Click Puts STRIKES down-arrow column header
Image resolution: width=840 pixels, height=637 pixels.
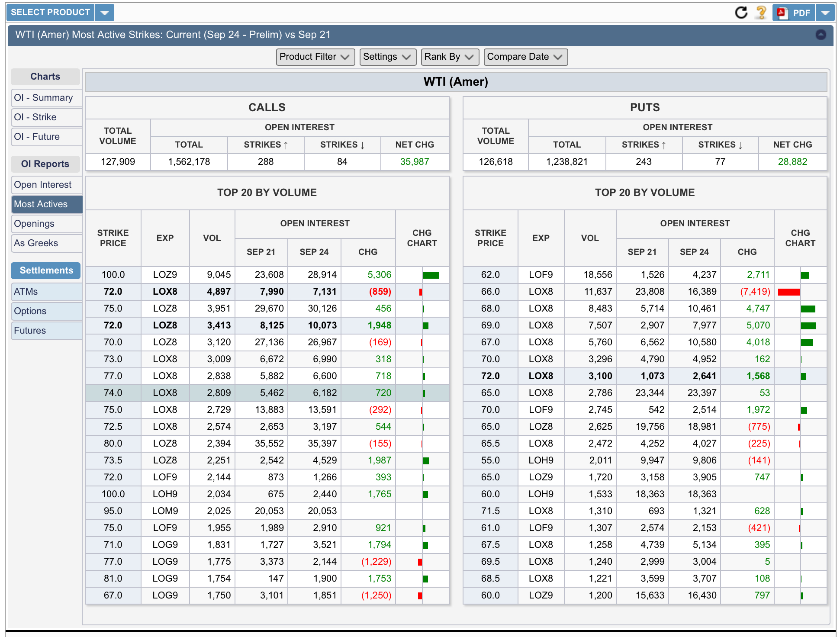tap(720, 145)
